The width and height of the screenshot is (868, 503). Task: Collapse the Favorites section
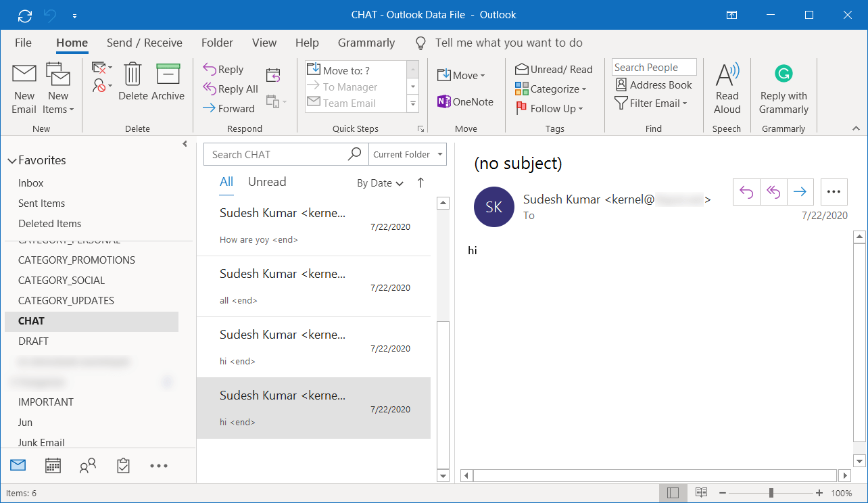click(11, 161)
